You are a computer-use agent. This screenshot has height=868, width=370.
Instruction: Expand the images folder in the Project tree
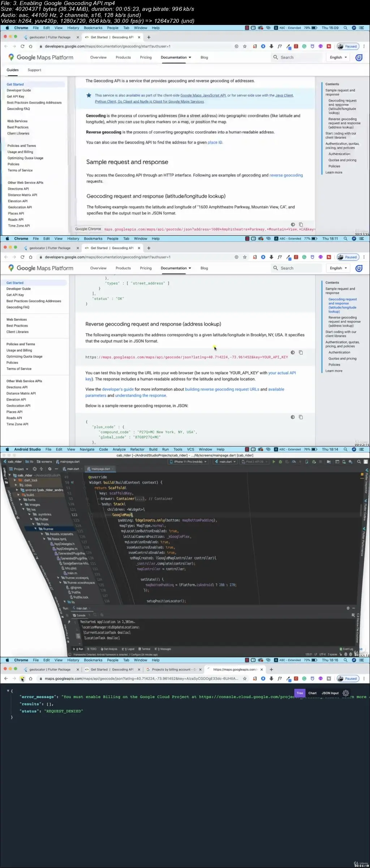coord(22,505)
